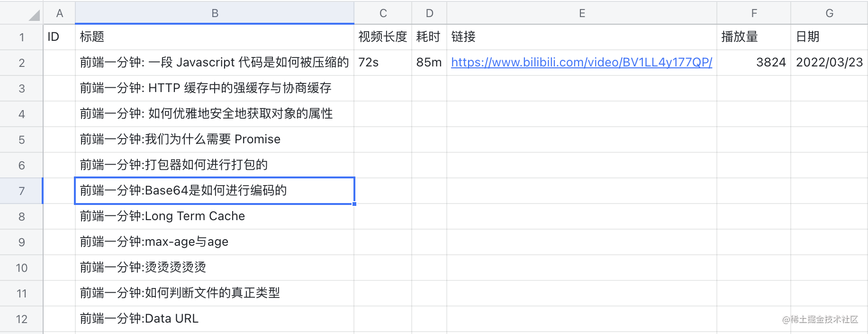Select the 视频长度 header cell
Screen dimensions: 868x334
click(x=383, y=37)
